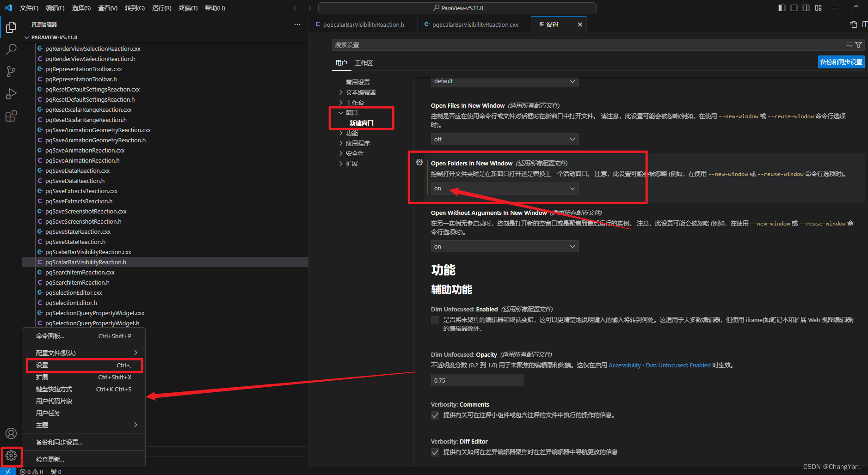Screen dimensions: 868x475
Task: Choose 设置 in the manage menu
Action: tap(84, 365)
